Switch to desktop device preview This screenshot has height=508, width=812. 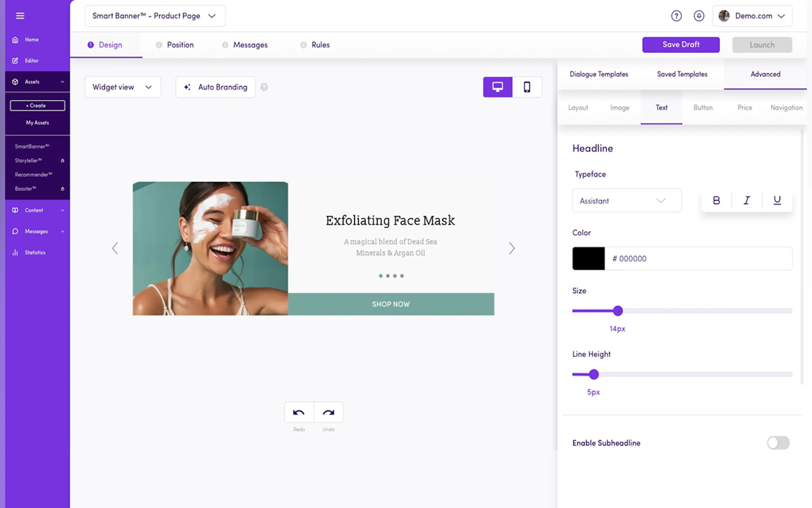[x=497, y=87]
